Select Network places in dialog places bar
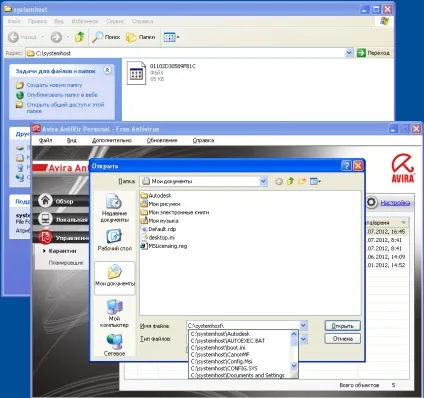The height and width of the screenshot is (398, 424). [114, 345]
